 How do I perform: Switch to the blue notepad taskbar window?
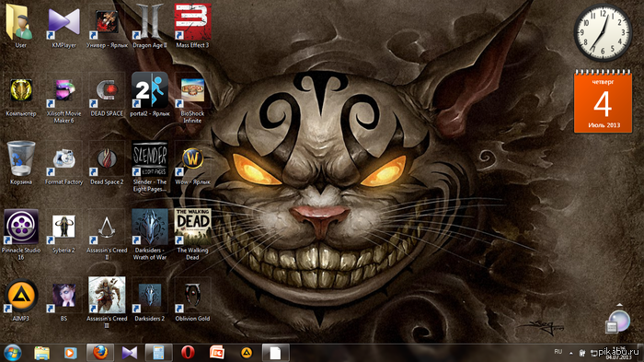tap(158, 353)
